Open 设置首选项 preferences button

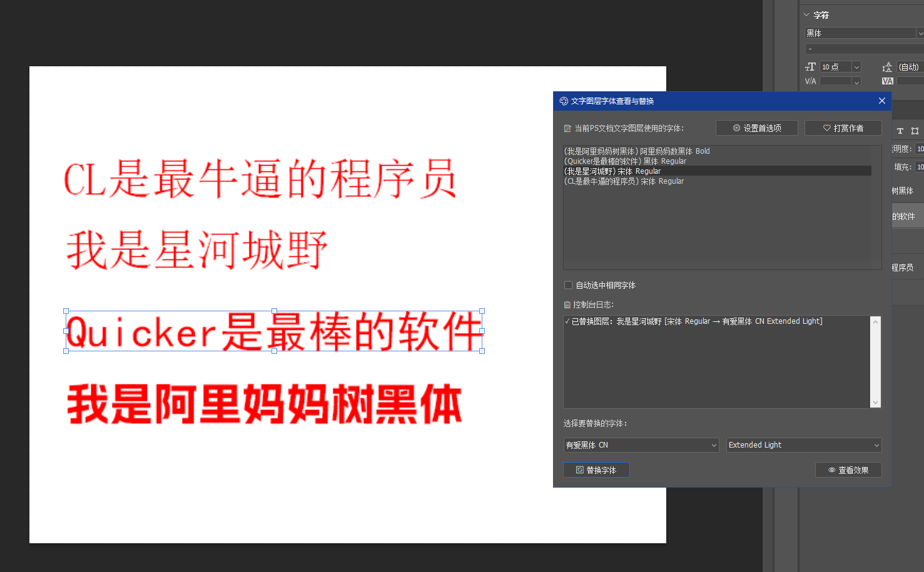pos(757,128)
